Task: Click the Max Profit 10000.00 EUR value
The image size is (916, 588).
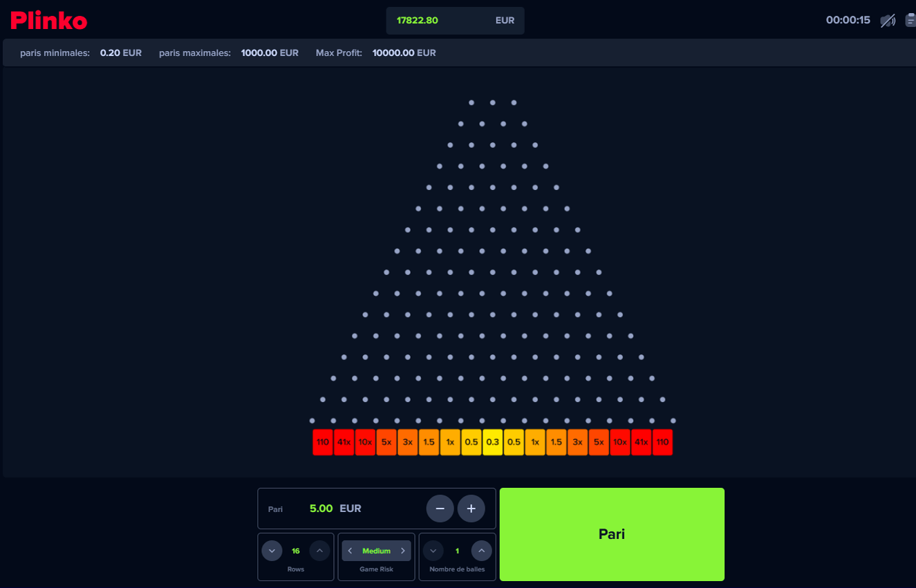Action: pyautogui.click(x=404, y=53)
